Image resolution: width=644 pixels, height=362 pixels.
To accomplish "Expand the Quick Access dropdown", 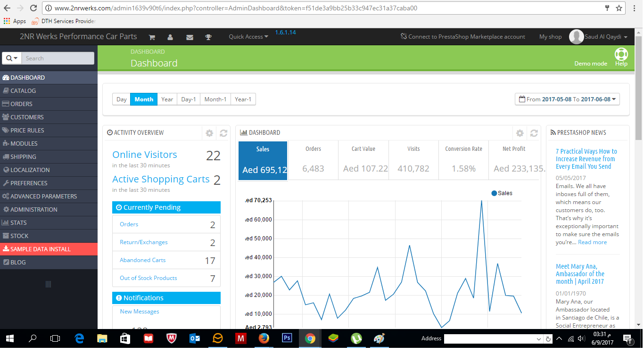I will click(x=248, y=37).
